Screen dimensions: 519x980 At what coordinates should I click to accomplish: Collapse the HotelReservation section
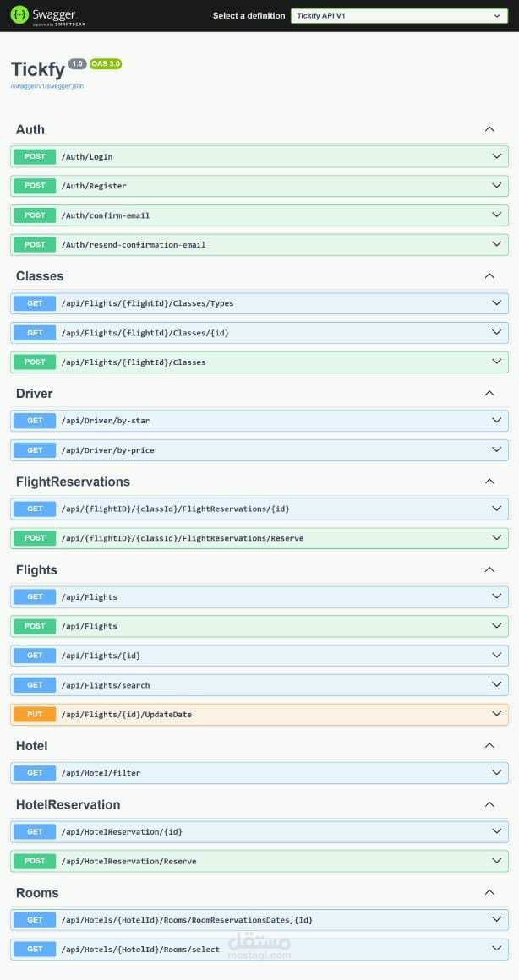coord(489,804)
